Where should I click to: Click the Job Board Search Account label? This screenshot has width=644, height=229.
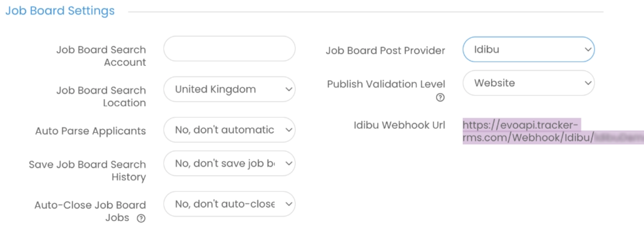[101, 56]
